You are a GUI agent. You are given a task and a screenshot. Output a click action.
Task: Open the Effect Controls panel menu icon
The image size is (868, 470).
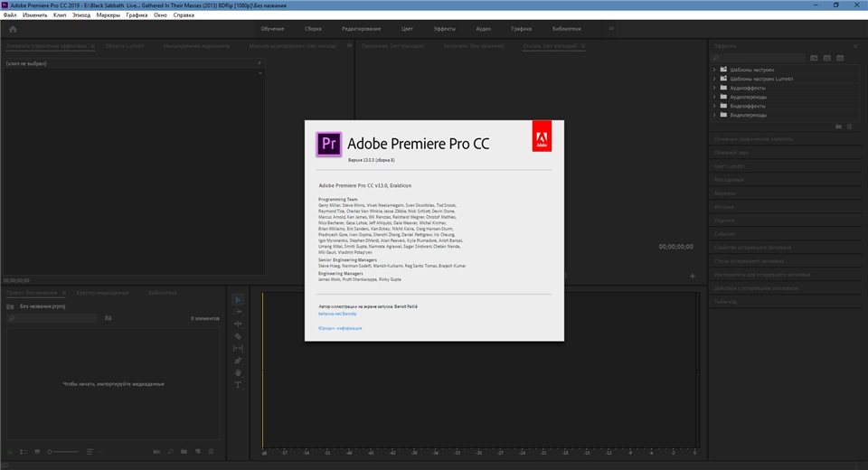point(92,46)
